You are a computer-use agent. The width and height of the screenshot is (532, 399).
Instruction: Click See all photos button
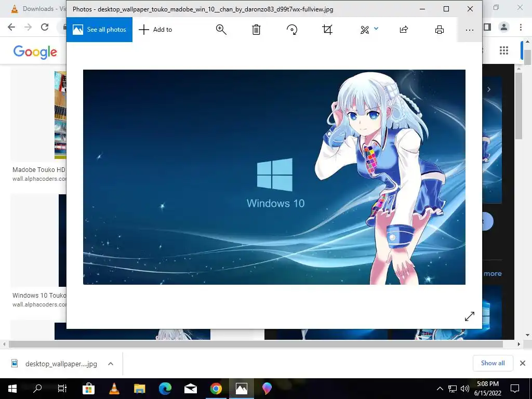tap(99, 30)
